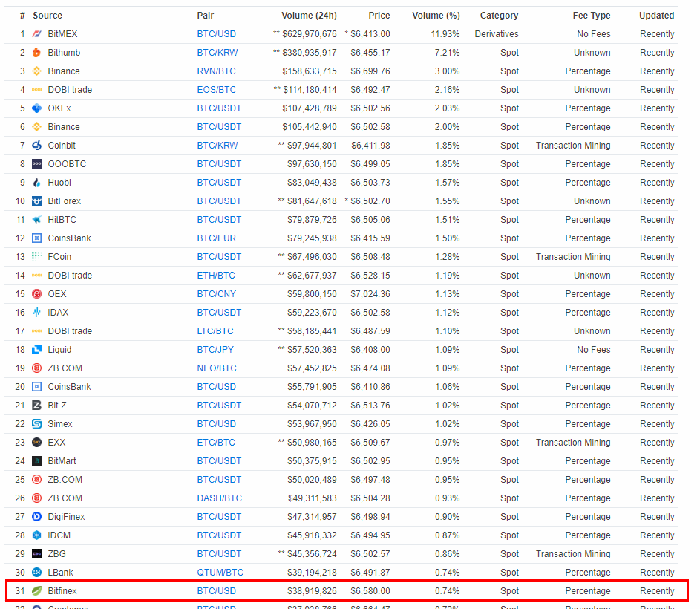Click the DigiFinex logo icon
700x609 pixels.
[x=37, y=517]
